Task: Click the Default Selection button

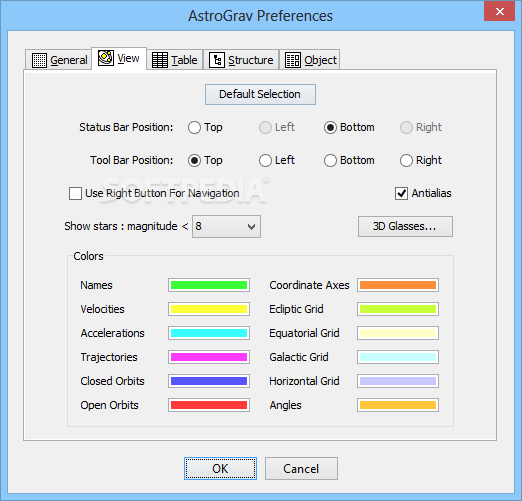Action: [x=260, y=94]
